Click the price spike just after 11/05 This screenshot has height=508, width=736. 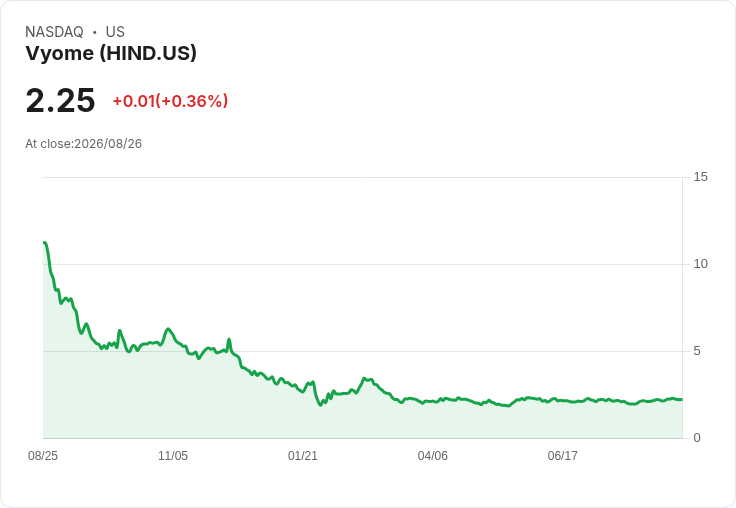click(x=230, y=339)
